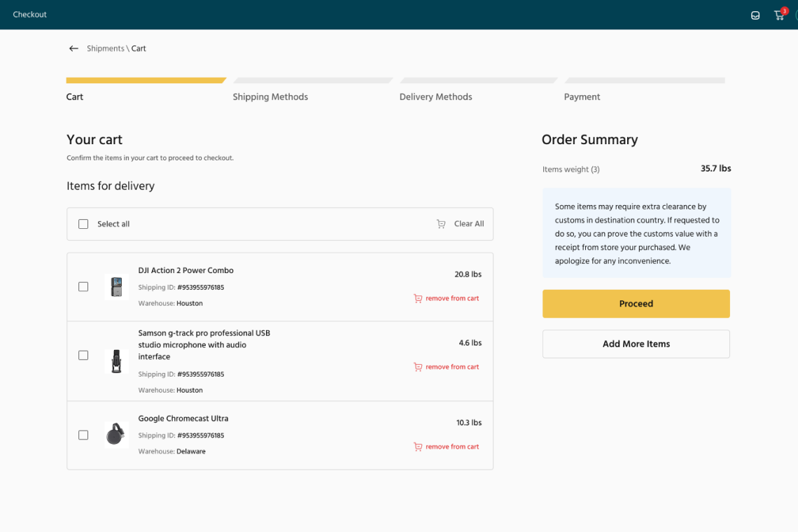Click the Google Chromecast Ultra title
Viewport: 798px width, 532px height.
pyautogui.click(x=183, y=419)
